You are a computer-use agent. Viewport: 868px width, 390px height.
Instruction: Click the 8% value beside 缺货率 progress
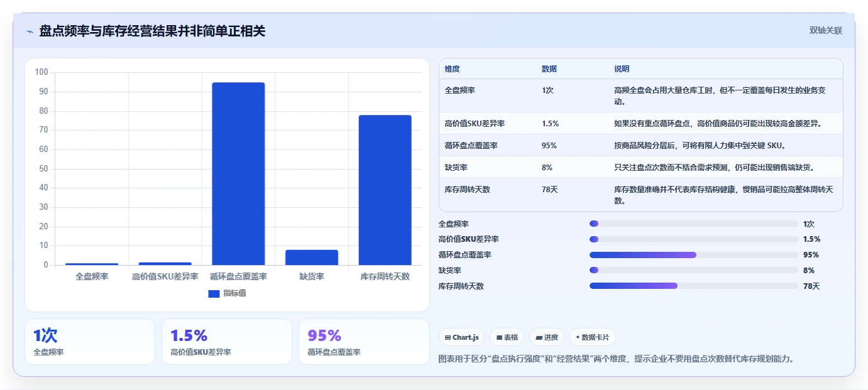[x=809, y=271]
